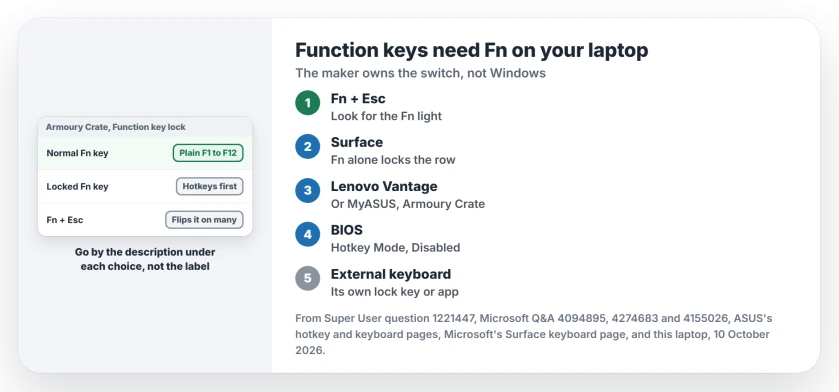Click the Super User question sources footnote
This screenshot has width=839, height=392.
[533, 334]
